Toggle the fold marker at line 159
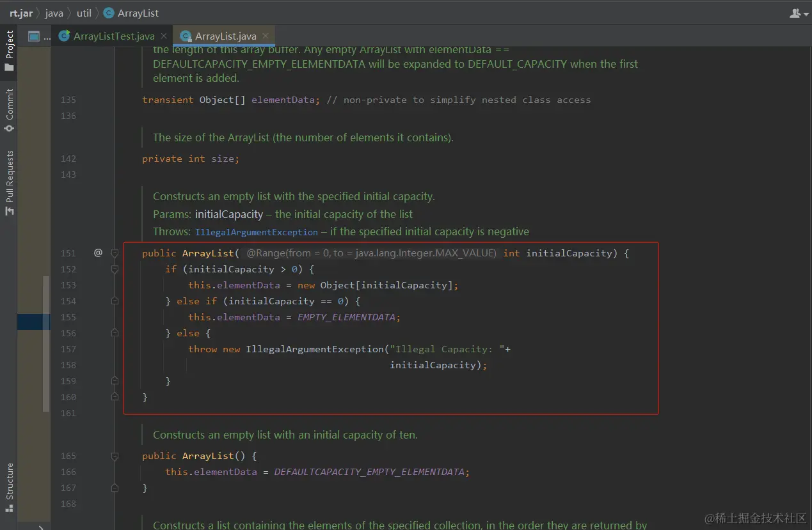The image size is (812, 530). [115, 381]
